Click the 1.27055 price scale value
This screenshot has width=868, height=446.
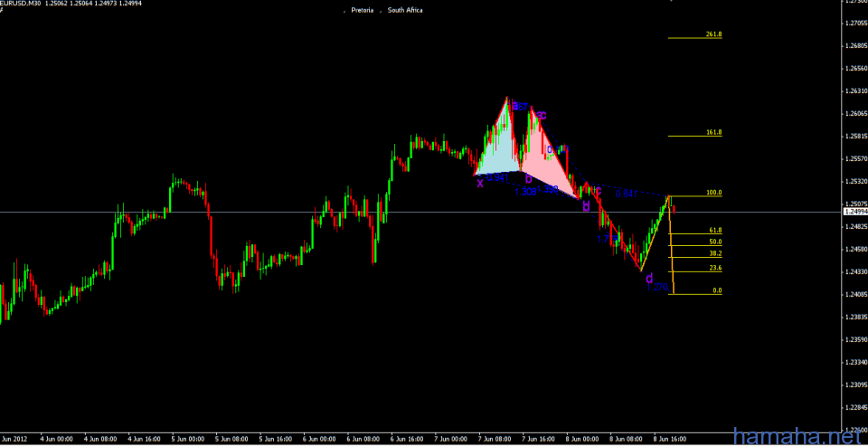pos(856,23)
